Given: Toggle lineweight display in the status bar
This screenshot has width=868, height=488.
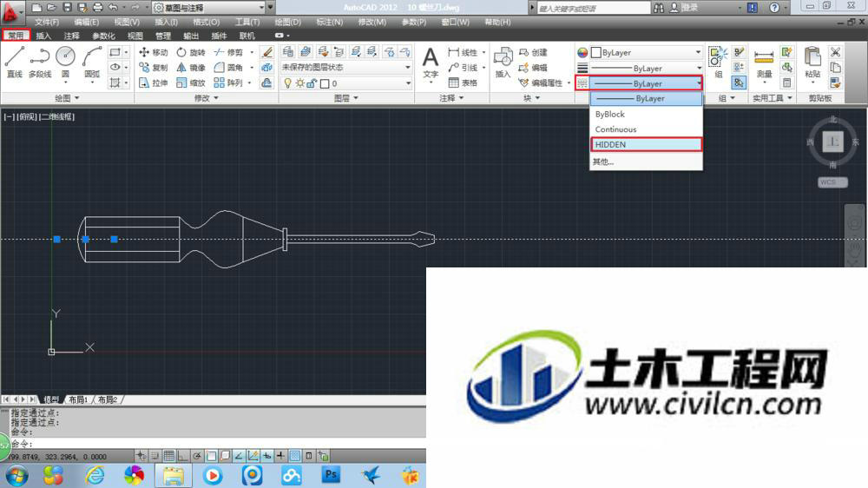Looking at the screenshot, I should pos(281,456).
